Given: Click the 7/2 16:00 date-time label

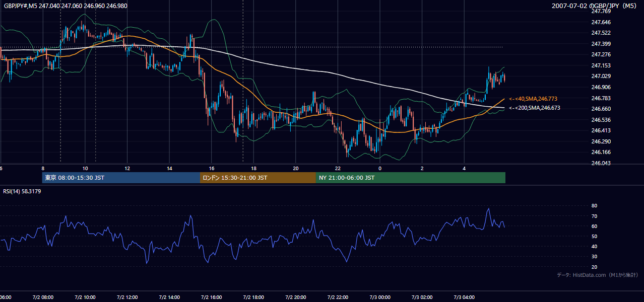Looking at the screenshot, I should tap(212, 297).
